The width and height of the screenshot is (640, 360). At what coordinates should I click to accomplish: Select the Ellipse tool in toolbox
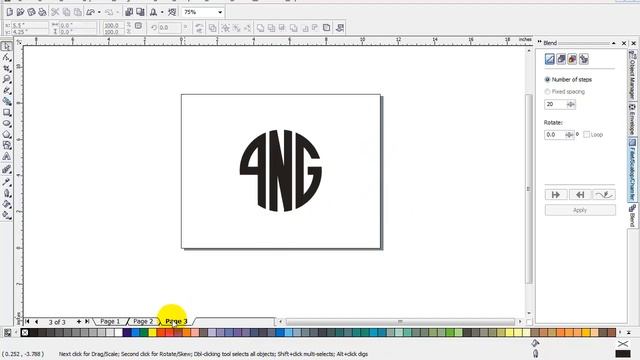pos(7,123)
